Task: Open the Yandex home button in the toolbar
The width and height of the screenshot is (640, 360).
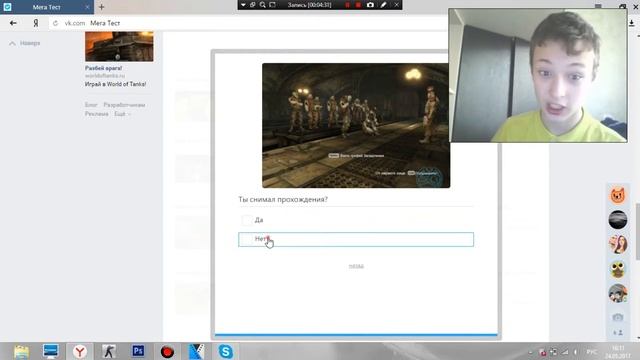Action: click(x=36, y=23)
